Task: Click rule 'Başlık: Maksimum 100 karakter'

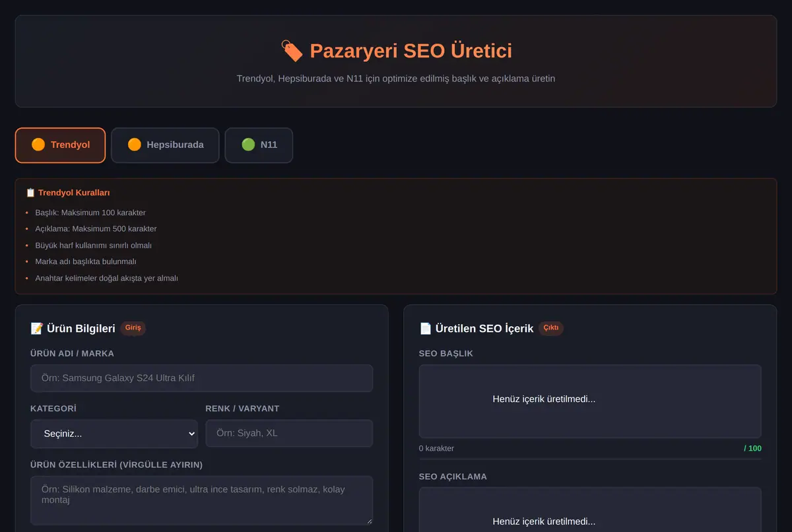Action: [x=90, y=213]
